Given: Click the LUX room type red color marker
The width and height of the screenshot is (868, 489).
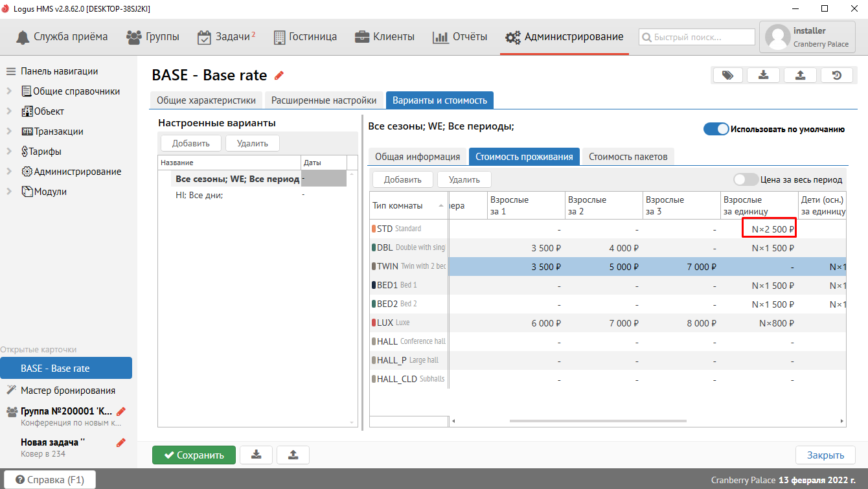Looking at the screenshot, I should click(x=374, y=323).
